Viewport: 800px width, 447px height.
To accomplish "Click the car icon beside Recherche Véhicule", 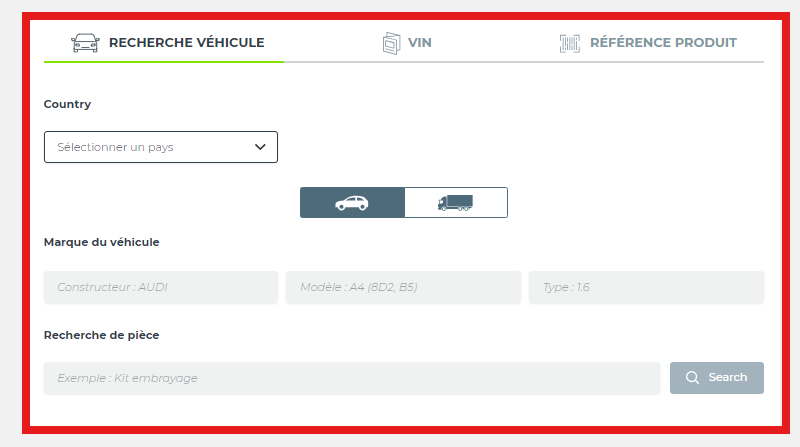I will click(x=85, y=43).
